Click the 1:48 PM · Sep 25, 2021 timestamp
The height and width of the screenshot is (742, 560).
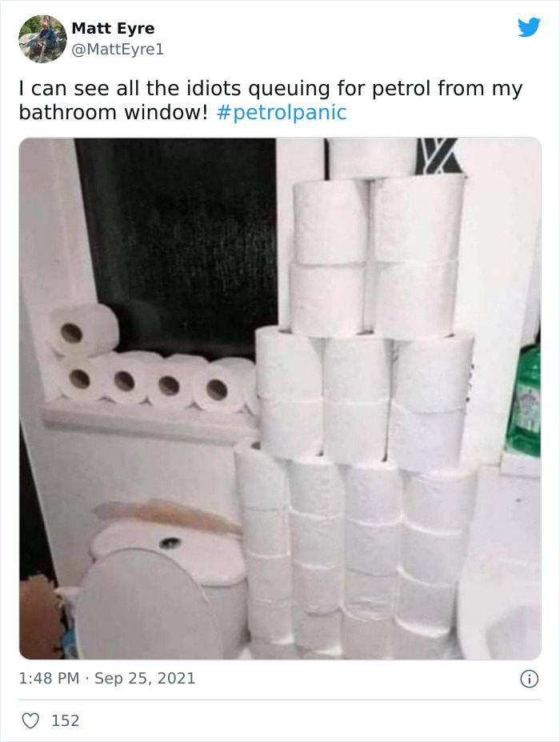click(107, 678)
